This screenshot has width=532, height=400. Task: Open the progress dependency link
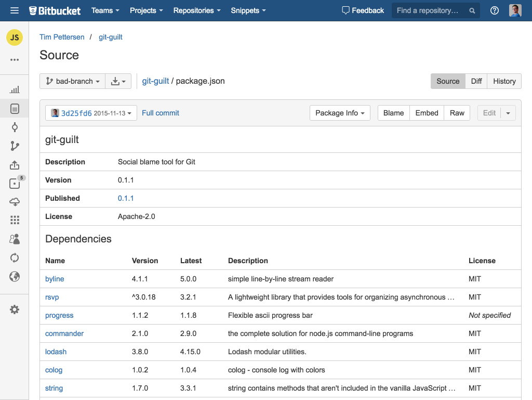tap(59, 315)
